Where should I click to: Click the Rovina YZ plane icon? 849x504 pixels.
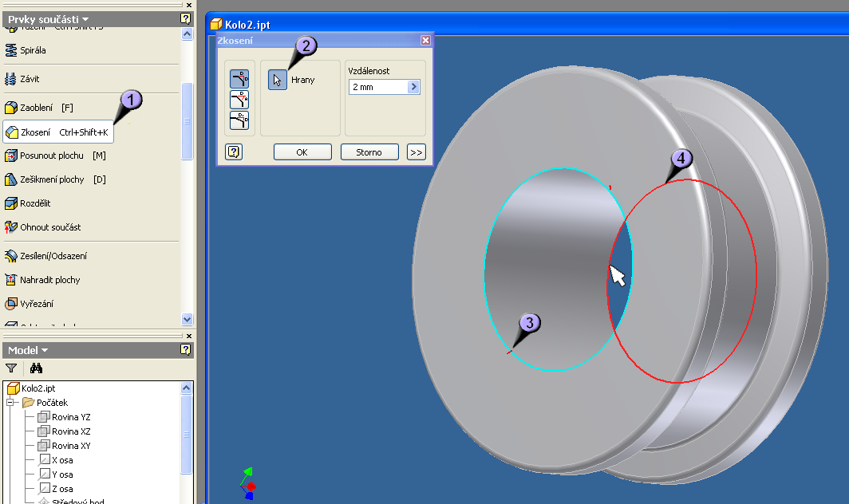[x=44, y=417]
